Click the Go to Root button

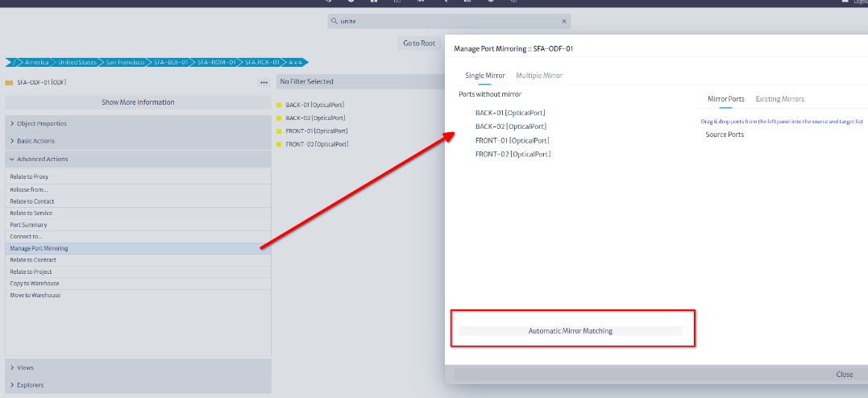point(419,44)
